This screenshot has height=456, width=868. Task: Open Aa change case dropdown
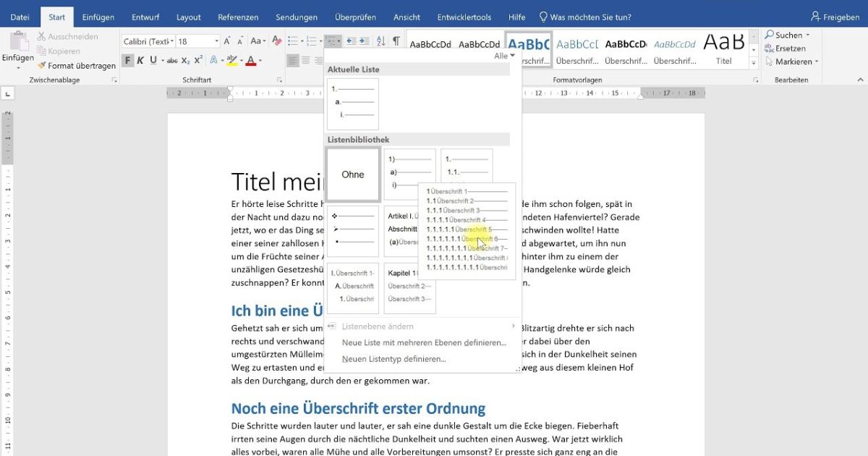(x=258, y=41)
